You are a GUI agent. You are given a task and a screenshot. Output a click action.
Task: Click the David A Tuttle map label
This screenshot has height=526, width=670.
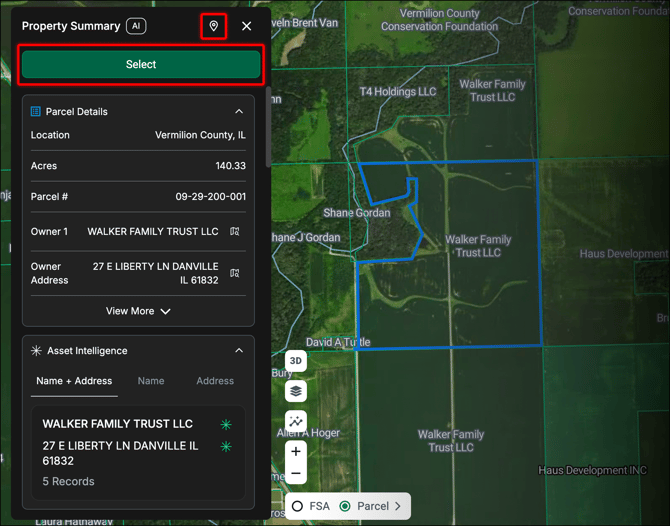338,342
